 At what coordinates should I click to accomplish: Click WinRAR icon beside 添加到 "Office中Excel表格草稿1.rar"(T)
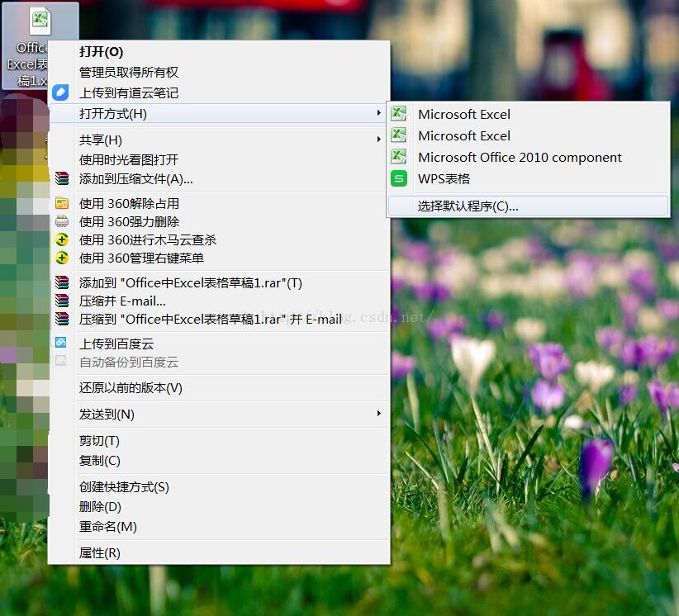(62, 282)
